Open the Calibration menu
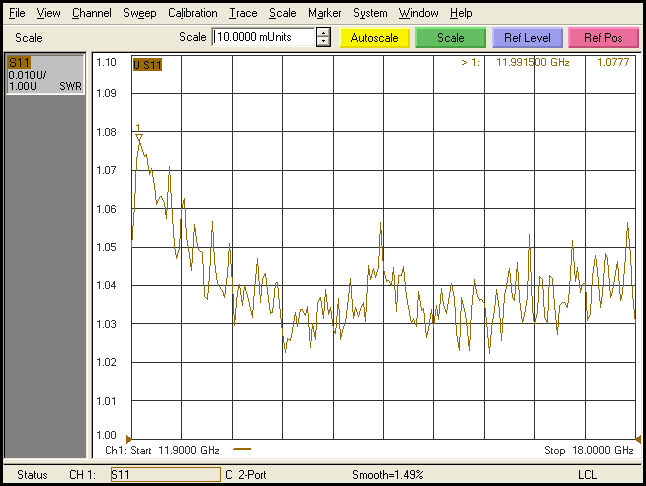 tap(192, 13)
